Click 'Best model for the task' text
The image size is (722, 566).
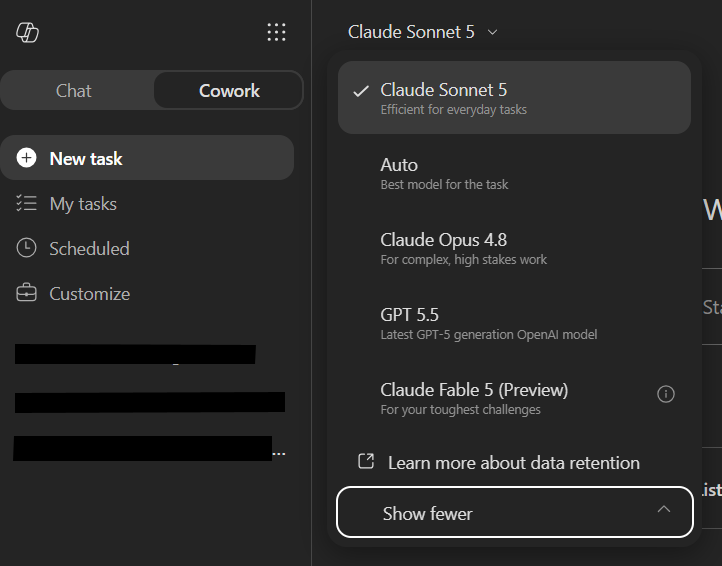point(444,185)
